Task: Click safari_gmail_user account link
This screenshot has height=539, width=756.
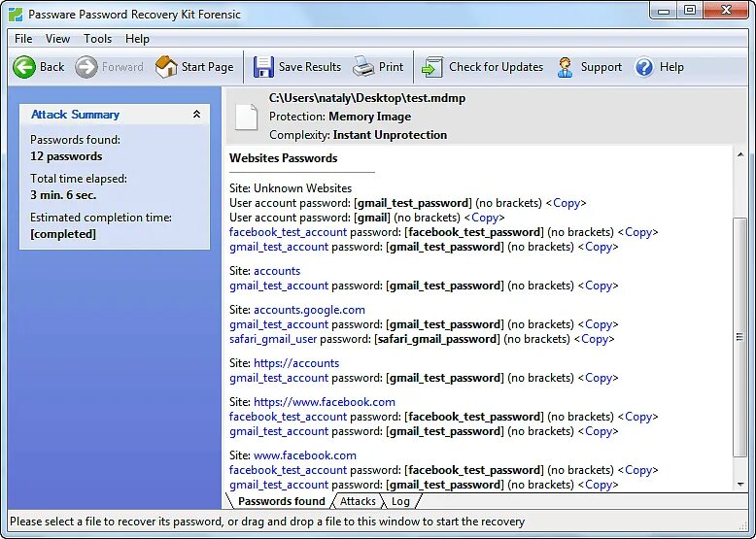Action: pyautogui.click(x=273, y=339)
